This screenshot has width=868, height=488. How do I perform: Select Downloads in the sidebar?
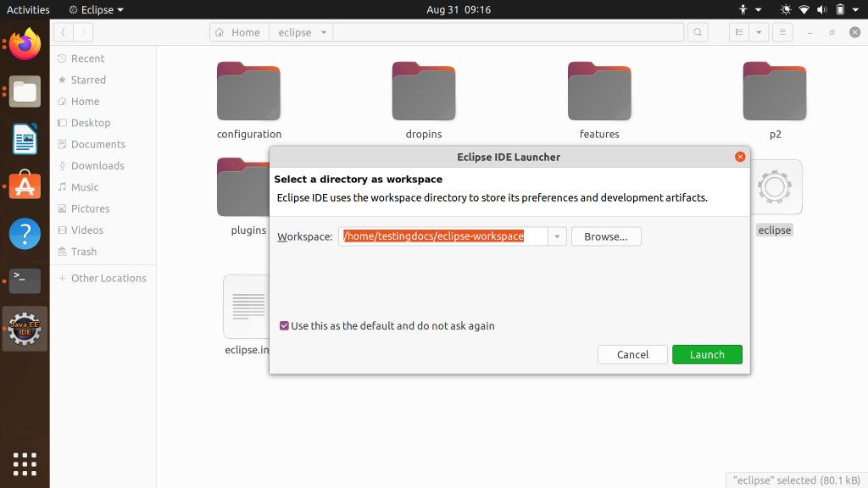(x=97, y=166)
